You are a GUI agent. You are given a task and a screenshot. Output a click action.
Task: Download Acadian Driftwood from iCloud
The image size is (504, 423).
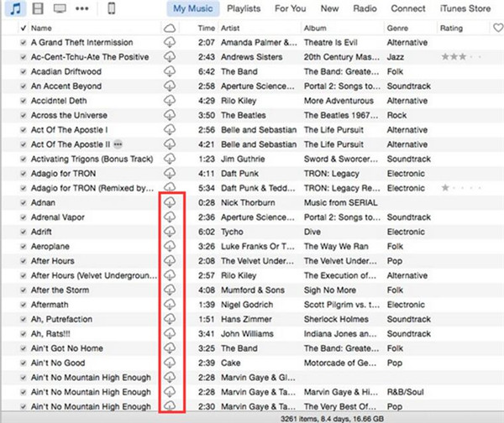click(170, 71)
